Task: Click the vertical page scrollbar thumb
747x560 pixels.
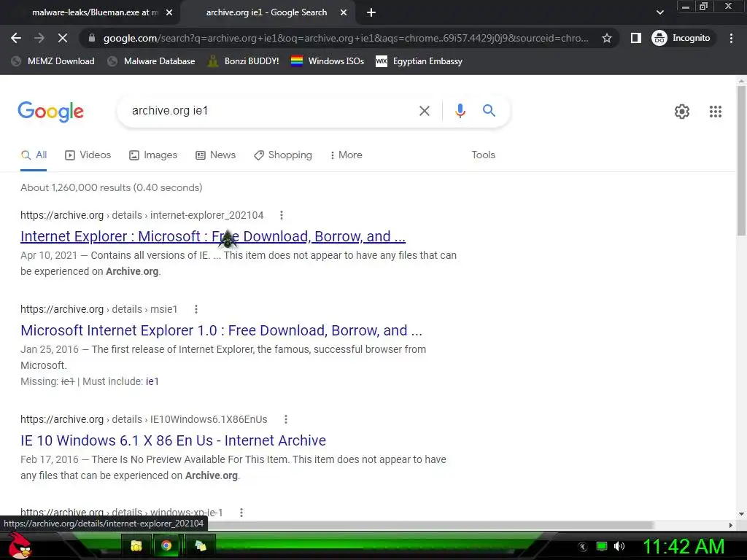Action: 741,160
